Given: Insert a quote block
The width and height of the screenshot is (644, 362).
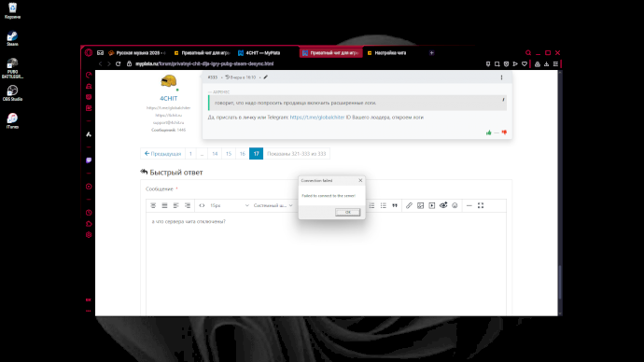Looking at the screenshot, I should (x=395, y=205).
